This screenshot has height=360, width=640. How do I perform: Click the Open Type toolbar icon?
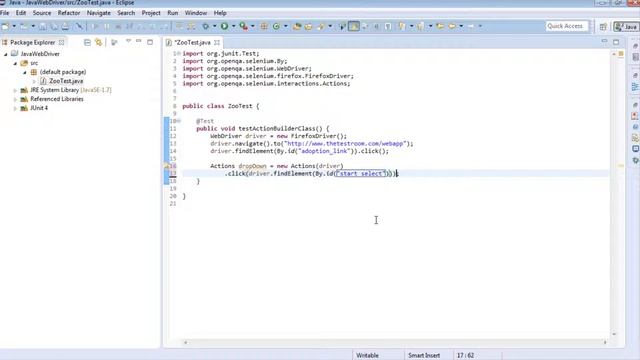point(297,26)
